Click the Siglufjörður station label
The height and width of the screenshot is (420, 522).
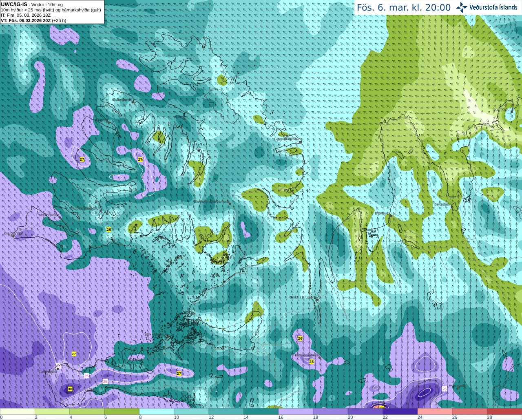(x=502, y=109)
